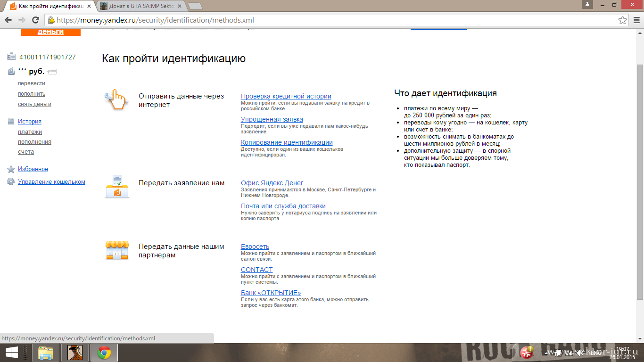The image size is (644, 362).
Task: Open История in the sidebar
Action: pos(30,121)
